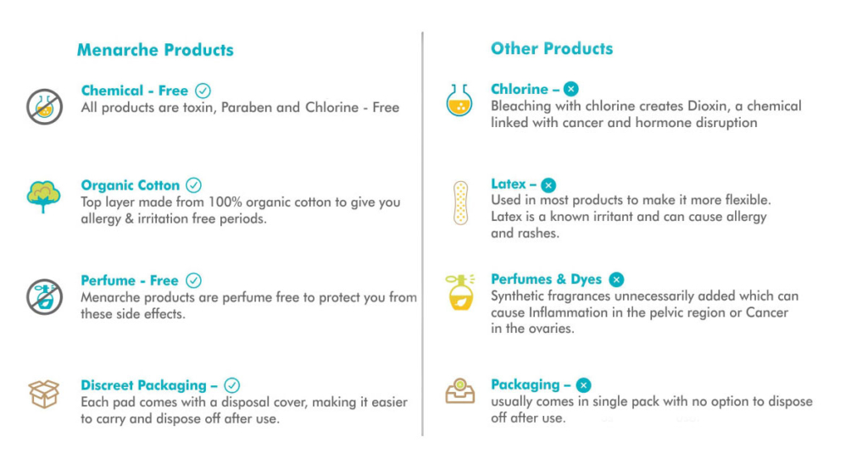Click checkmark beside Discreet Packaging

pyautogui.click(x=231, y=385)
